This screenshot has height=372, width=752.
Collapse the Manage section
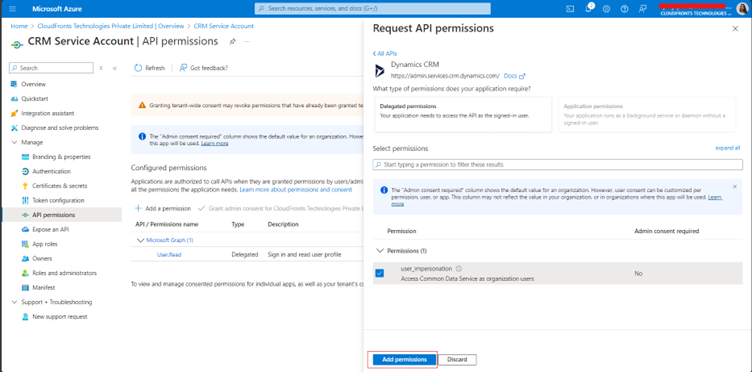pos(14,142)
